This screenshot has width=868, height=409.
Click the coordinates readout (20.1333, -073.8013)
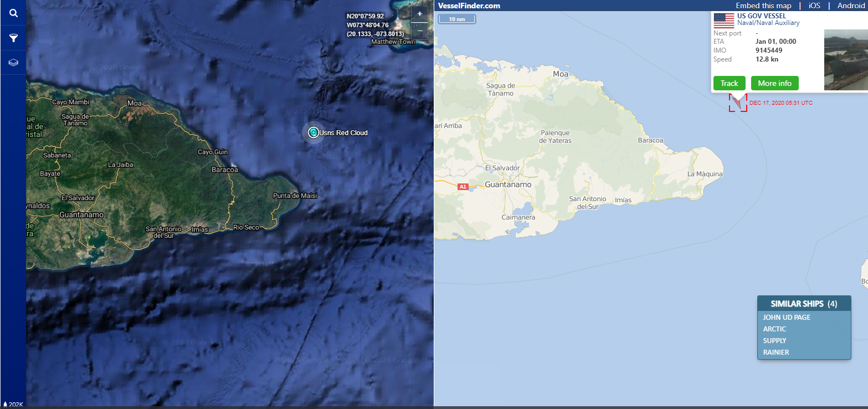[x=375, y=34]
